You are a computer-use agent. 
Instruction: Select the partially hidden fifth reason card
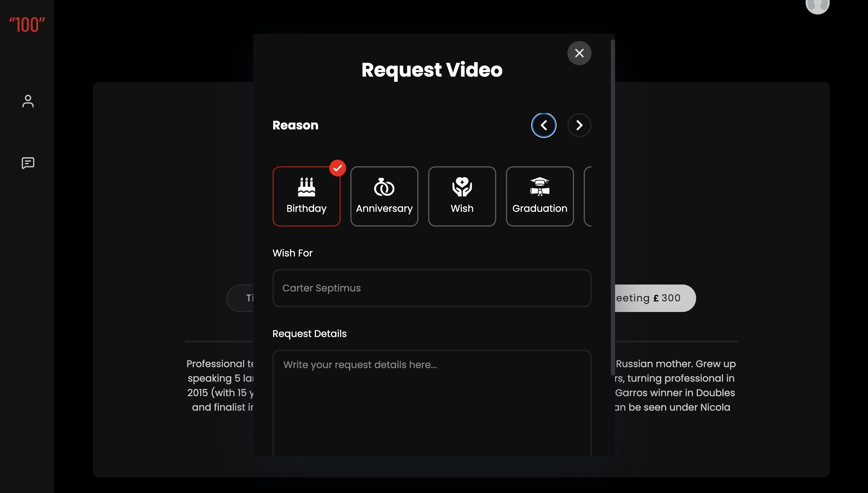pyautogui.click(x=588, y=196)
